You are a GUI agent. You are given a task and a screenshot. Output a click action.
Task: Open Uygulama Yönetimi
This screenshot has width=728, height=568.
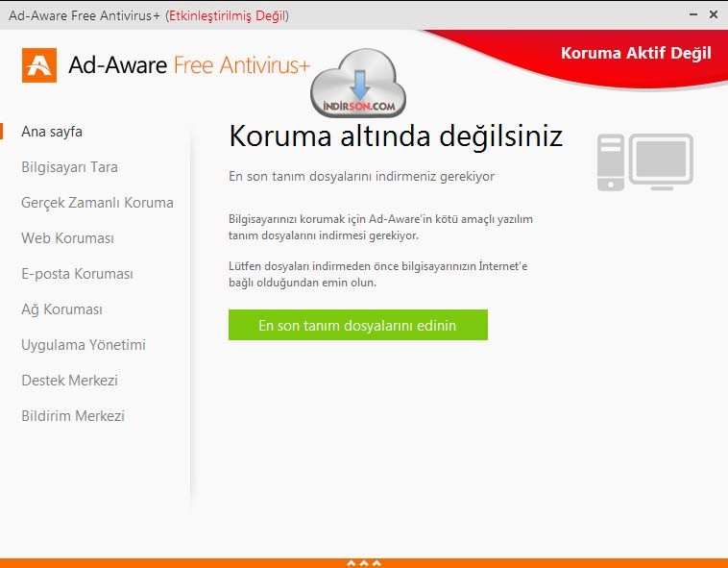point(84,345)
